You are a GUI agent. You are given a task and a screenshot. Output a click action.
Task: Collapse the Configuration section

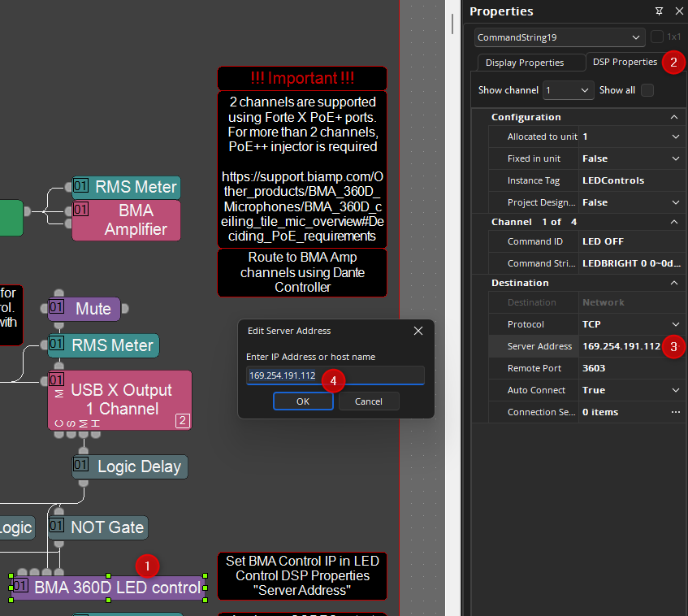coord(674,117)
